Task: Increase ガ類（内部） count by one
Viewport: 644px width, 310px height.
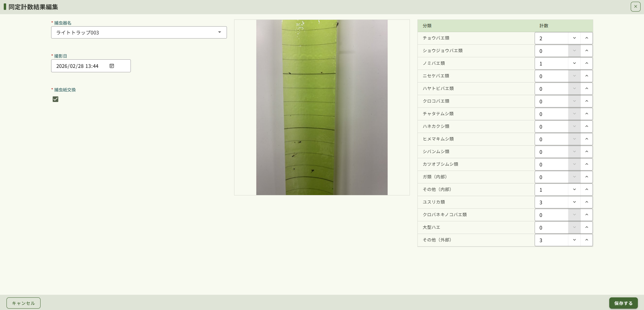Action: [586, 177]
